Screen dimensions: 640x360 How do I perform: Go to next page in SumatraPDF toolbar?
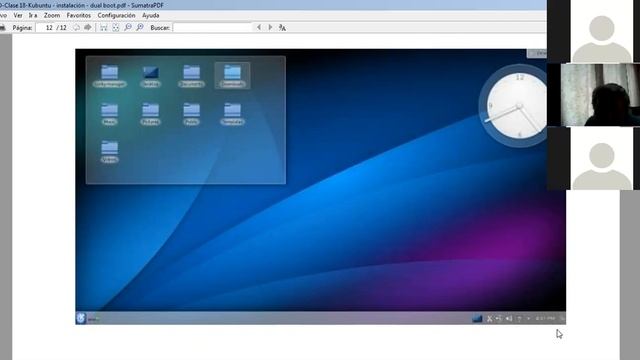point(87,27)
